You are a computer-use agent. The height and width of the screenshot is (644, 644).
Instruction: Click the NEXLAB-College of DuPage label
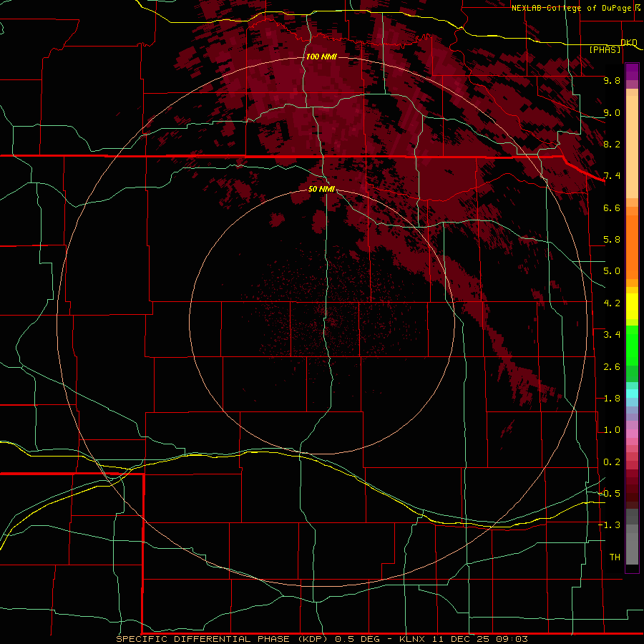572,8
